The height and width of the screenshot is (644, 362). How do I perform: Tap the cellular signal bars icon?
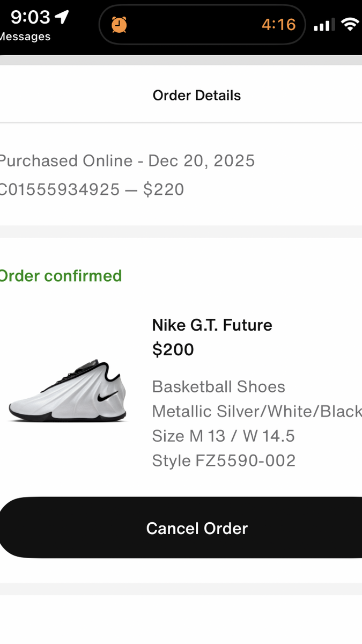coord(324,25)
